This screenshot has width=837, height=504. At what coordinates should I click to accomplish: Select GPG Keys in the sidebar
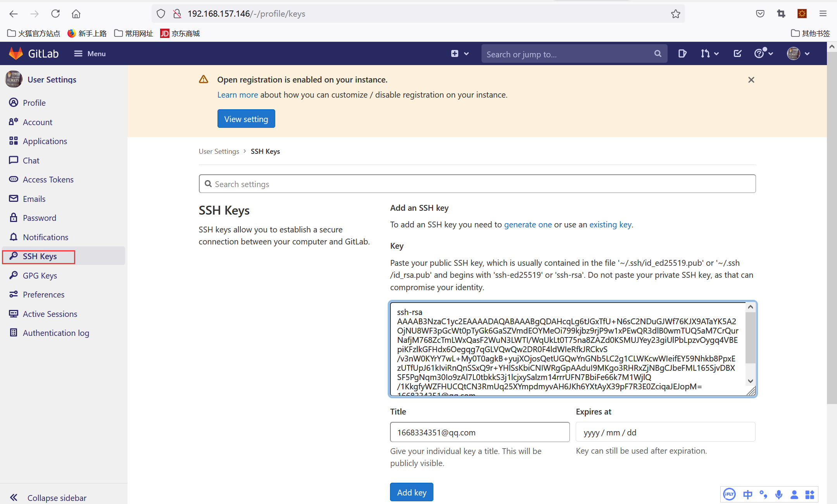point(39,275)
